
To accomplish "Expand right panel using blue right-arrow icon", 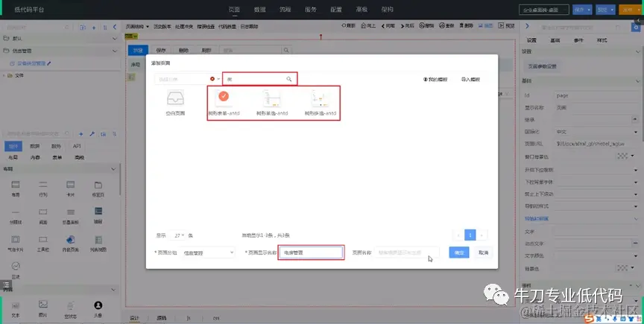I will (x=527, y=26).
